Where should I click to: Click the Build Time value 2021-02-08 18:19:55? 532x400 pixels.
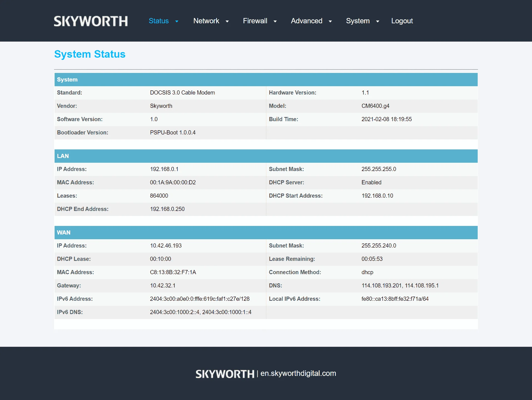point(387,119)
